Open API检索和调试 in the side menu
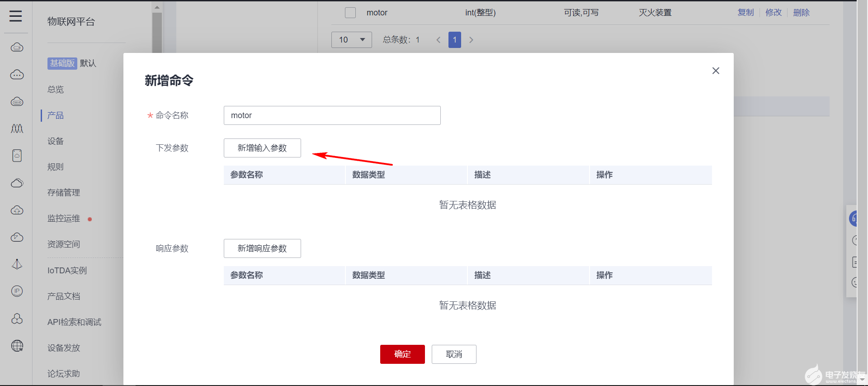This screenshot has height=386, width=868. point(74,322)
